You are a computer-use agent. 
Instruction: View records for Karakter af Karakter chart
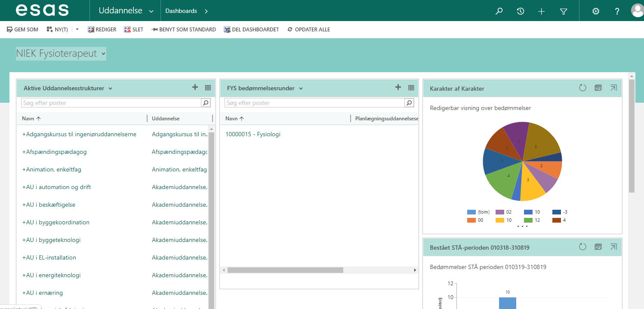pyautogui.click(x=598, y=88)
